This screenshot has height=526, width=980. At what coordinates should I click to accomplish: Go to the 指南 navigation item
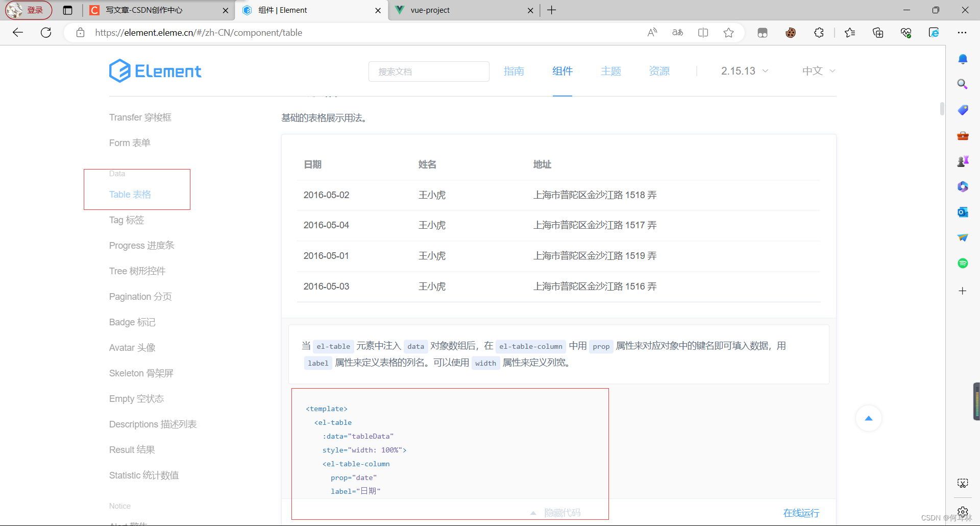(514, 71)
